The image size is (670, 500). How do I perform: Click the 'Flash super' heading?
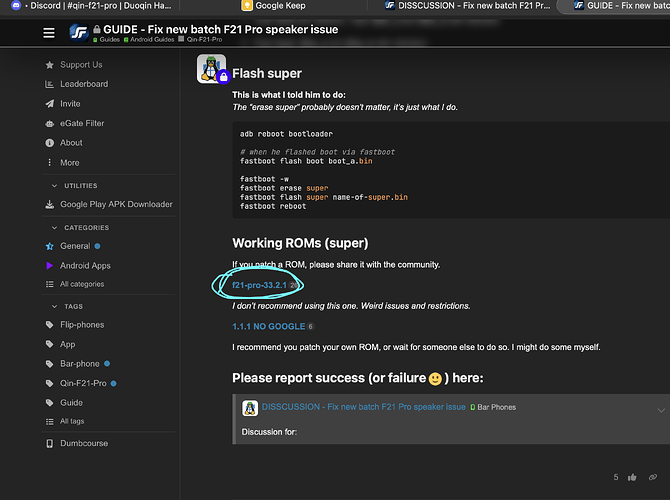[x=267, y=74]
